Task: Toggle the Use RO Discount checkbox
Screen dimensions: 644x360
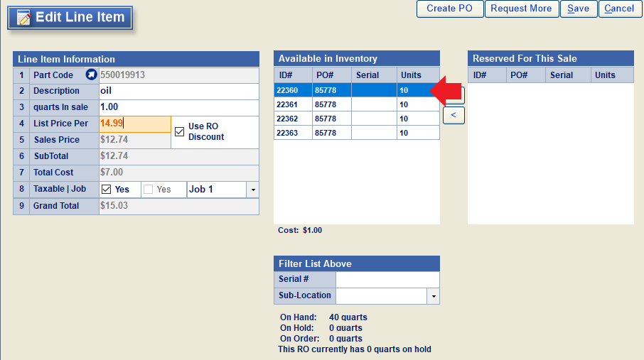Action: coord(179,131)
